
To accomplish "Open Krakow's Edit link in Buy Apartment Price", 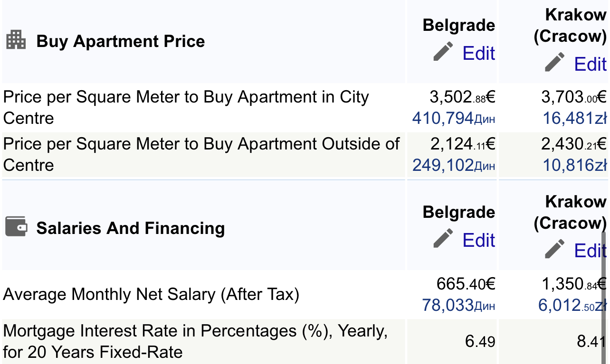I will click(x=590, y=64).
